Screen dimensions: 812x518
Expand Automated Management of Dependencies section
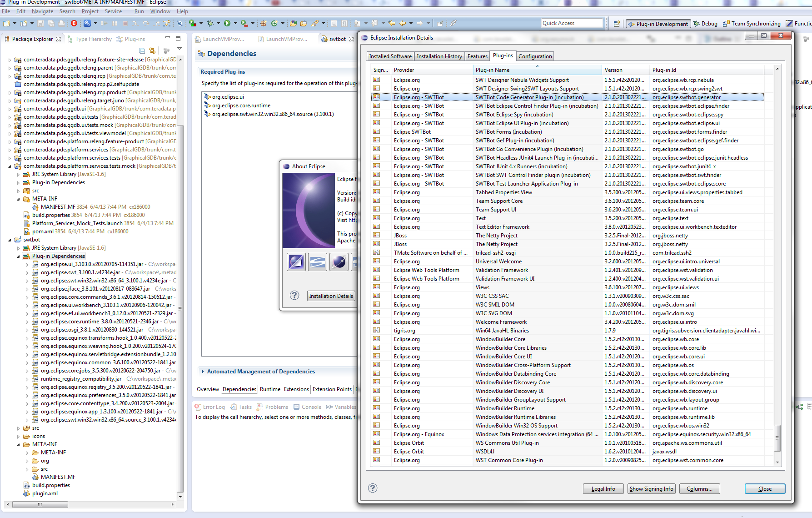tap(203, 372)
